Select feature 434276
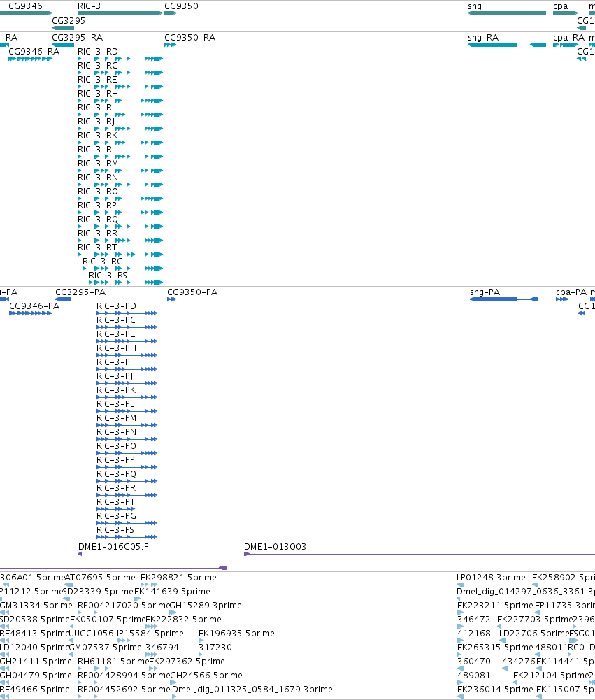 pyautogui.click(x=504, y=669)
